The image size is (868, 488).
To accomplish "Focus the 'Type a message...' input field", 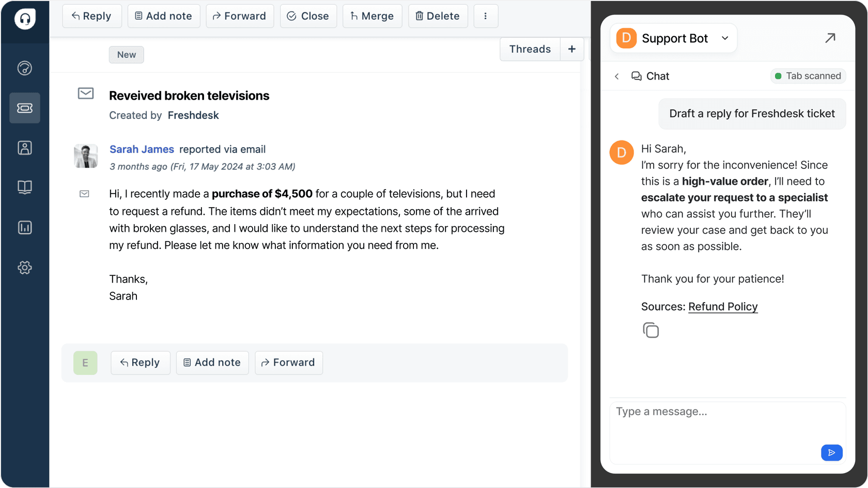I will point(727,433).
